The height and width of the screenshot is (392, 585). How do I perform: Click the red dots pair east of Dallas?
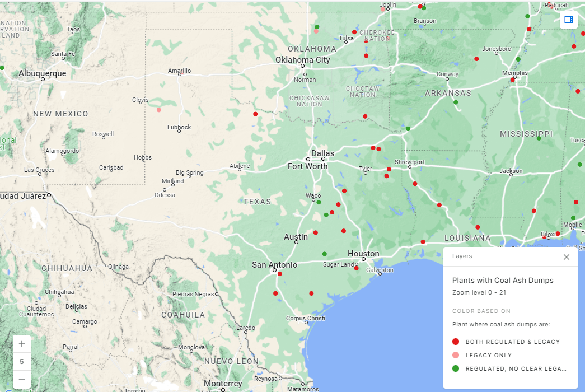click(375, 148)
